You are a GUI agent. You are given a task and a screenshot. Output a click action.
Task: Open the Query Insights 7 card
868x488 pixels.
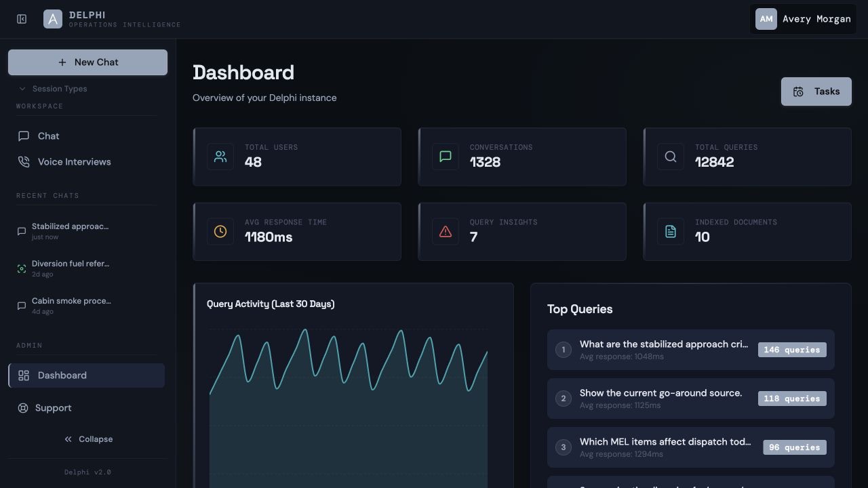[x=522, y=232]
